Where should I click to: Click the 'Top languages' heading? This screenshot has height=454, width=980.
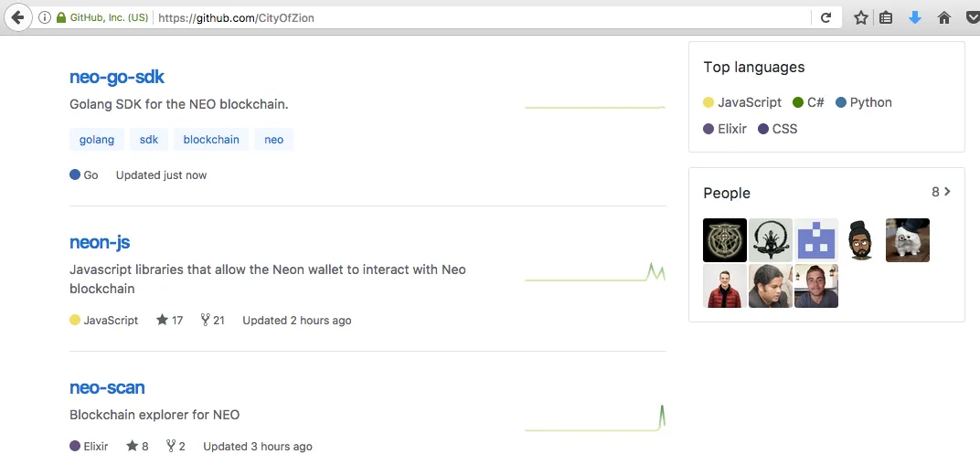[754, 67]
